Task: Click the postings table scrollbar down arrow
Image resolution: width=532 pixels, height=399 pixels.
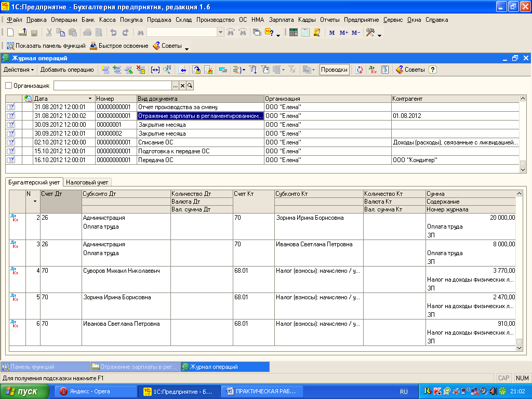Action: [519, 348]
